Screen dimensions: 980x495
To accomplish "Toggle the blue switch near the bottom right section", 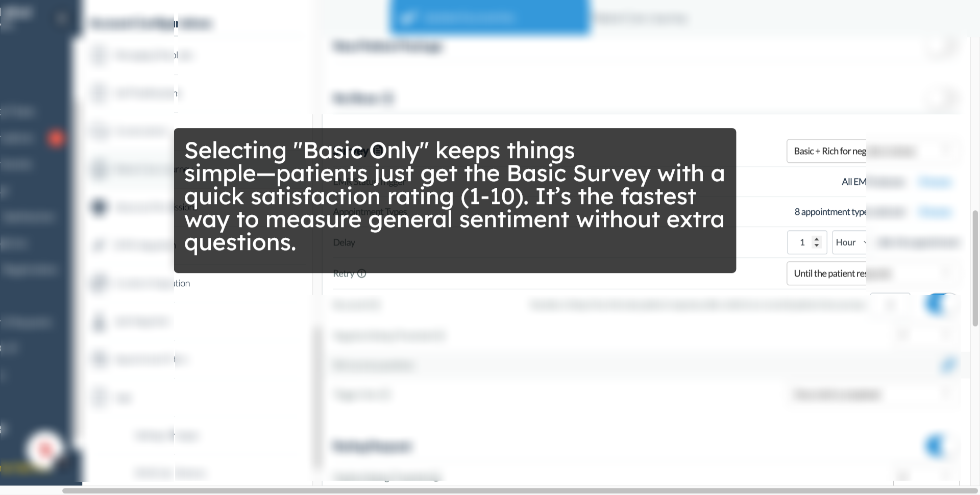I will [x=938, y=447].
